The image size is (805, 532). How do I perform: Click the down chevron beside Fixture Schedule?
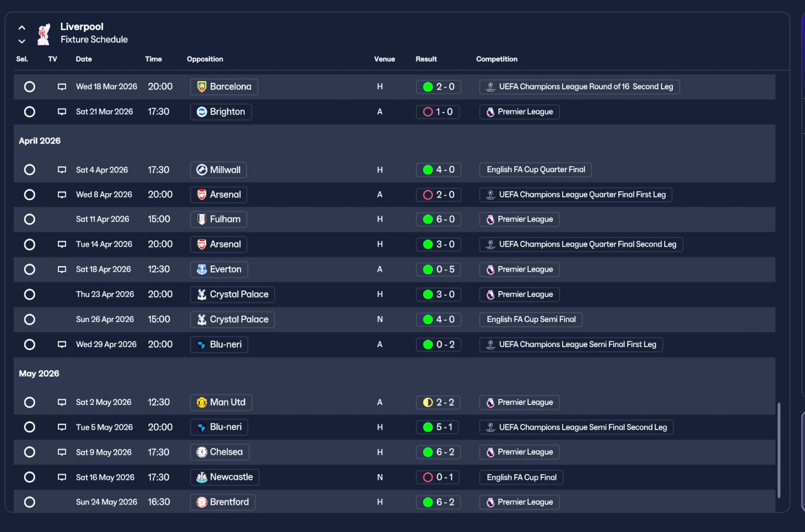click(x=22, y=42)
